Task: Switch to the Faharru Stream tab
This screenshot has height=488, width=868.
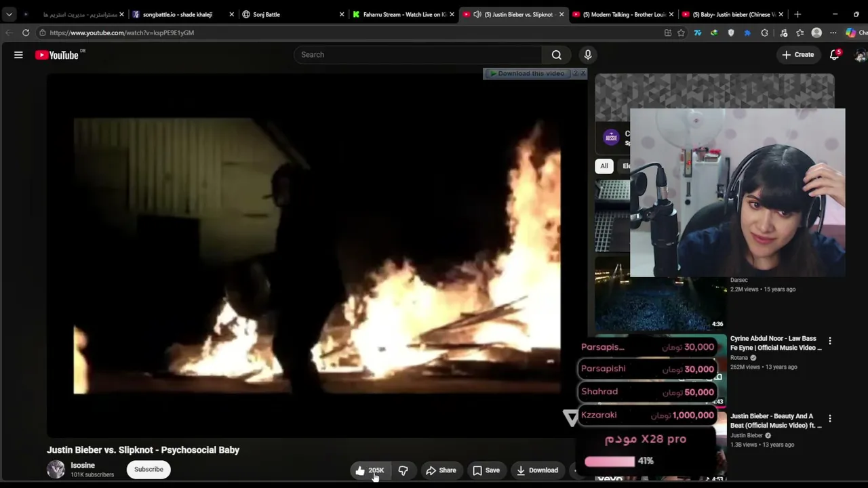Action: point(404,14)
